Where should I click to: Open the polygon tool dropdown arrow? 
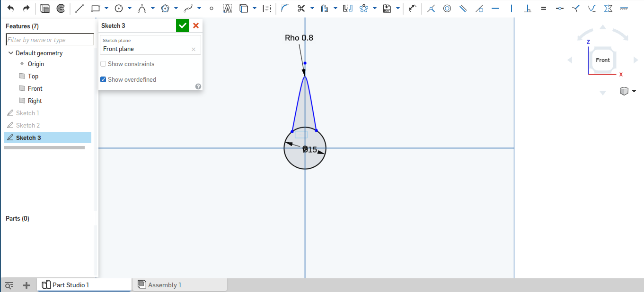pyautogui.click(x=176, y=8)
